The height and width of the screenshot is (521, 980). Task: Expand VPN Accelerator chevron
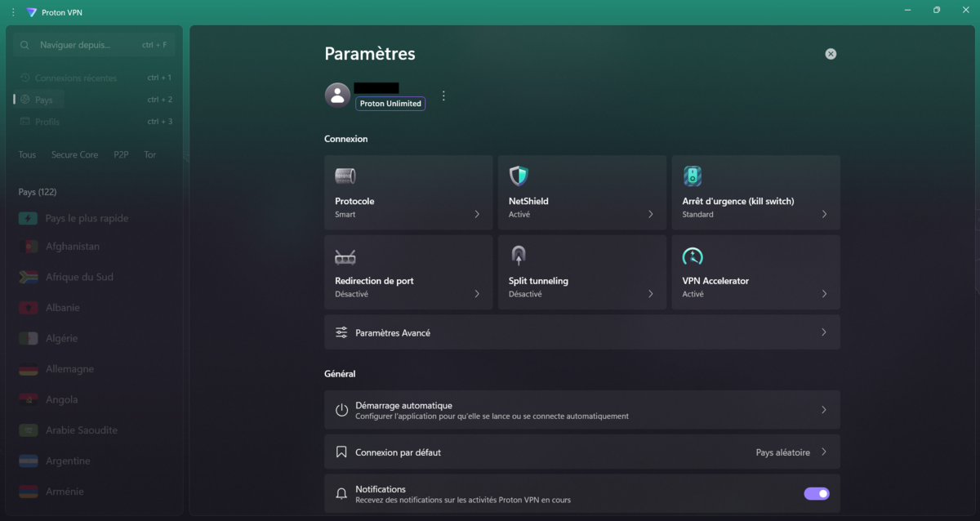824,294
